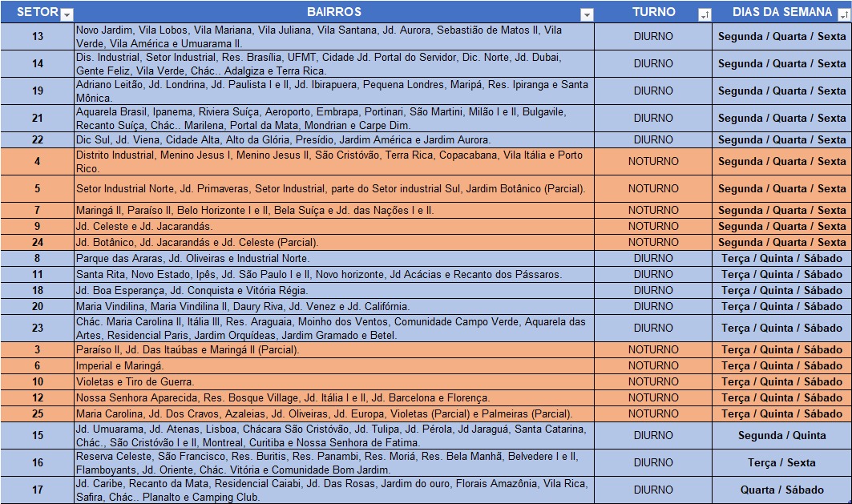
Task: Select weekdays cell for sector 7
Action: point(781,211)
